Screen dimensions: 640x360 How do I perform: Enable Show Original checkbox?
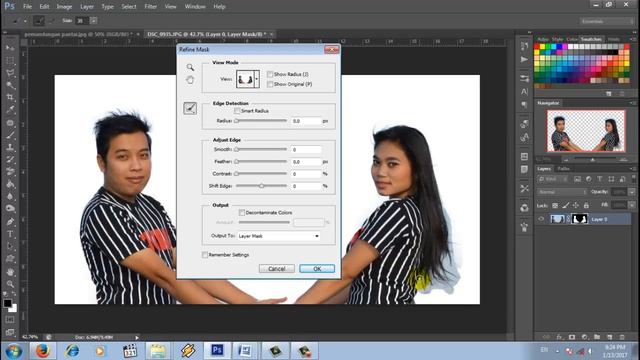click(270, 84)
